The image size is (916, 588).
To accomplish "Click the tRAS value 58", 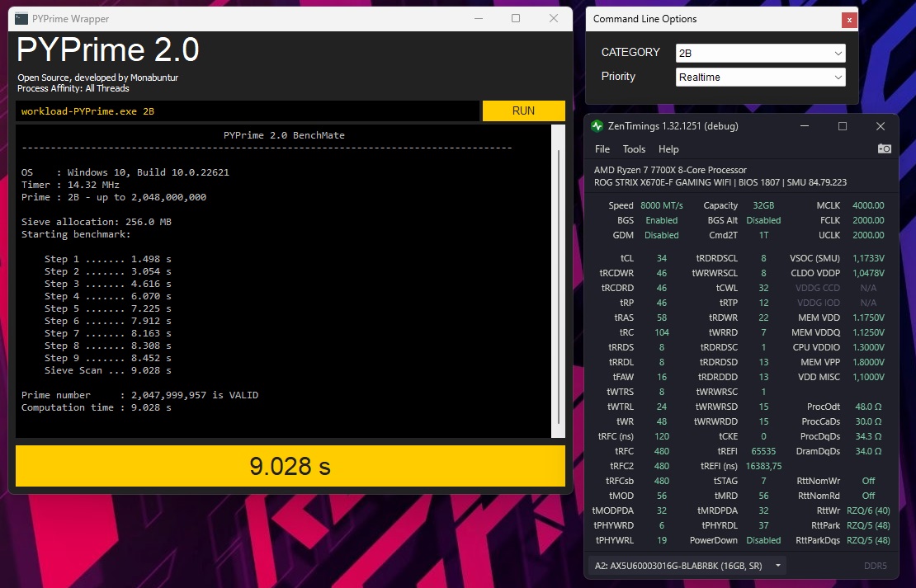I will pyautogui.click(x=661, y=318).
